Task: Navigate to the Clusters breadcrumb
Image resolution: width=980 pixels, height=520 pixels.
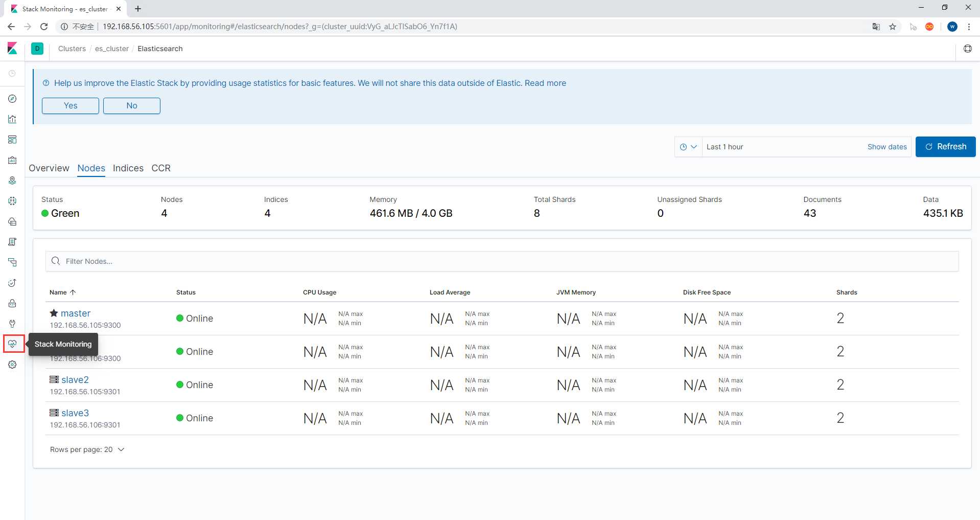Action: [72, 49]
